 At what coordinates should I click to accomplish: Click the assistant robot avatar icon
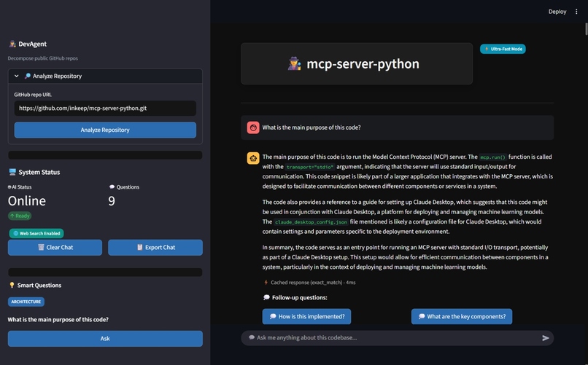pyautogui.click(x=253, y=158)
